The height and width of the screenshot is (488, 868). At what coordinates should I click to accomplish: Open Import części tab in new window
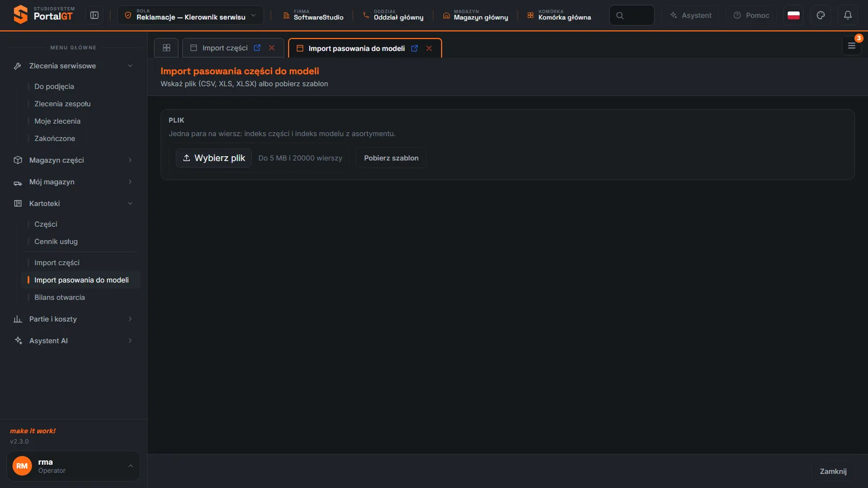pos(257,48)
